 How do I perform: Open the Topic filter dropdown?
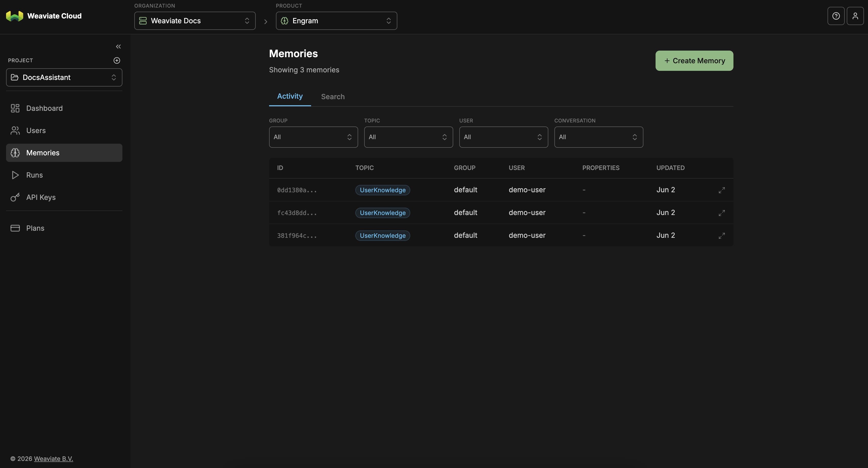coord(408,137)
